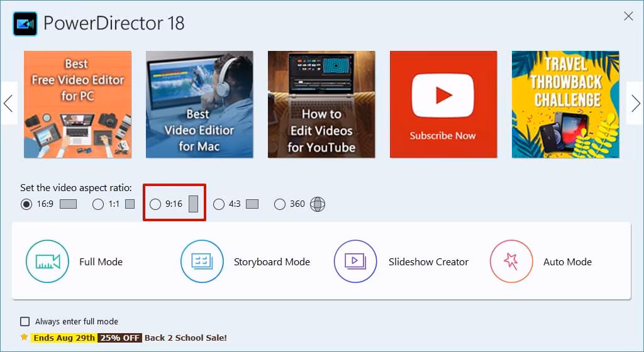Enable Always enter full mode checkbox
The width and height of the screenshot is (644, 352).
[25, 321]
